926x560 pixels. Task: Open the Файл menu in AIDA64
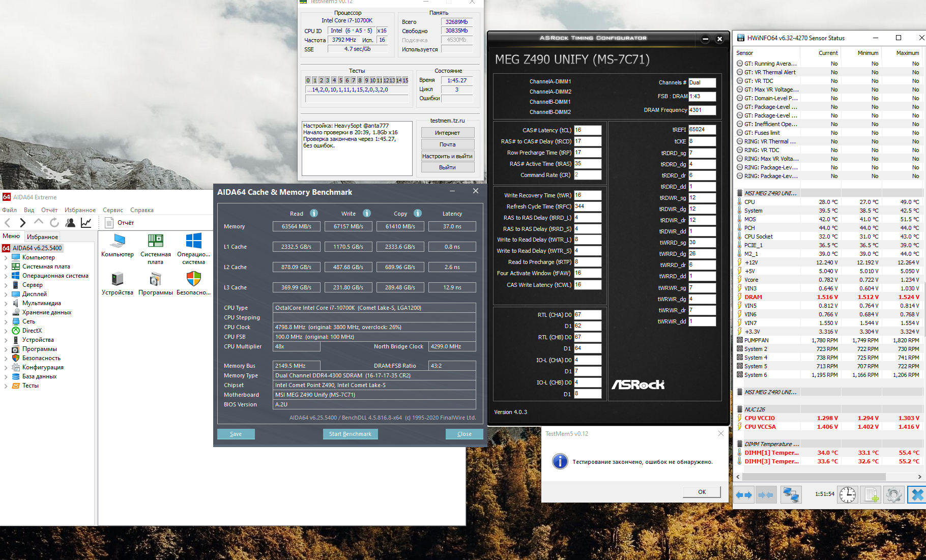(10, 210)
